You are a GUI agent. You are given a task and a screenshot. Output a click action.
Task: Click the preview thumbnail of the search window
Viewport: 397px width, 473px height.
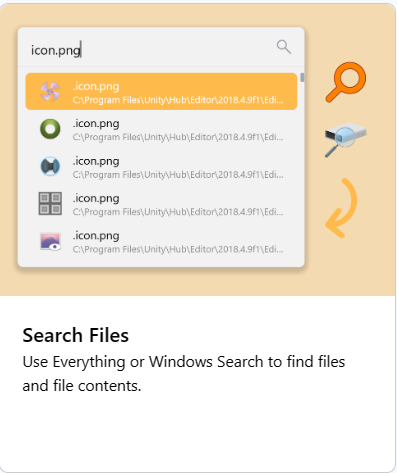click(161, 147)
